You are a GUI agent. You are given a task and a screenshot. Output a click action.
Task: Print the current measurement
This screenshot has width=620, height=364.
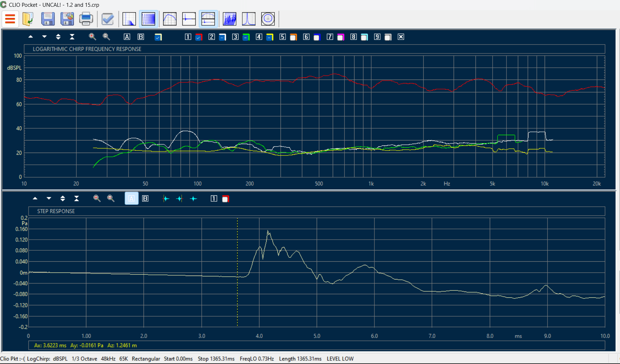click(86, 19)
